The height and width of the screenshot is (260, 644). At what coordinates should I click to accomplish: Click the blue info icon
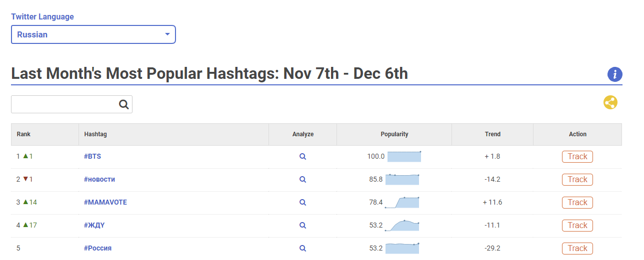614,74
